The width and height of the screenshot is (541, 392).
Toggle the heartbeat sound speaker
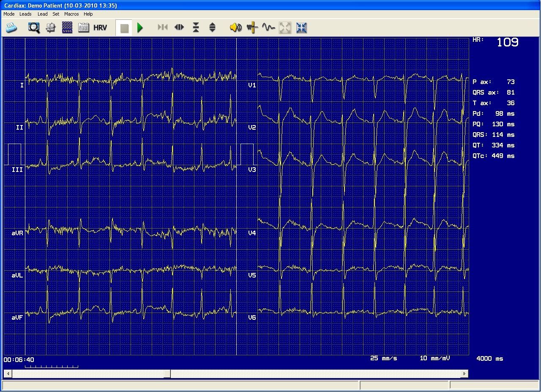[x=235, y=28]
